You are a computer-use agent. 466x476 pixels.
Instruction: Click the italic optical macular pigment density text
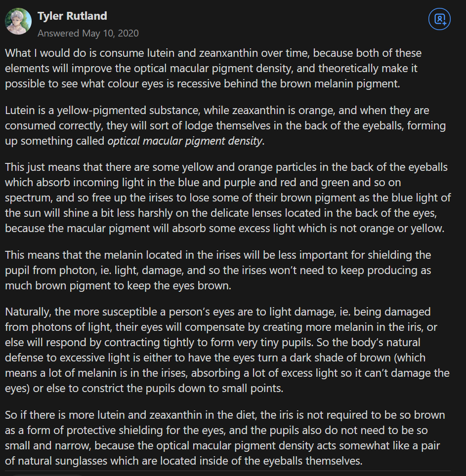pos(185,141)
